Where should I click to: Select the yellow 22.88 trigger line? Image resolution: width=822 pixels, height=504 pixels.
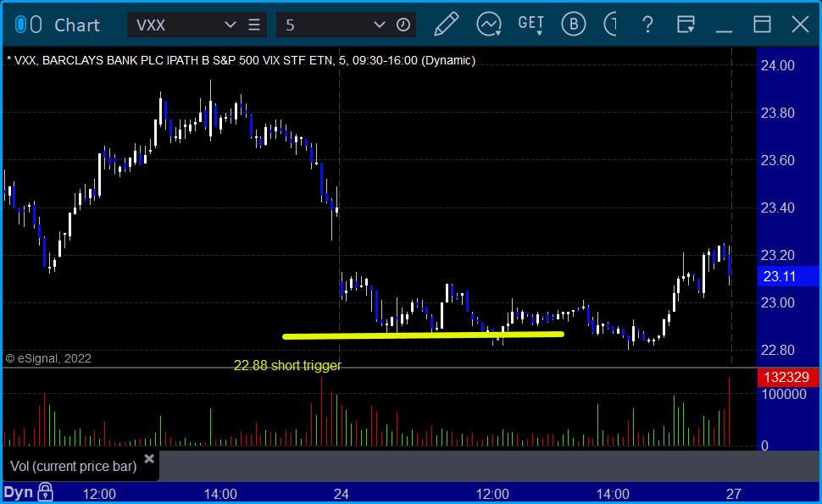pyautogui.click(x=423, y=335)
